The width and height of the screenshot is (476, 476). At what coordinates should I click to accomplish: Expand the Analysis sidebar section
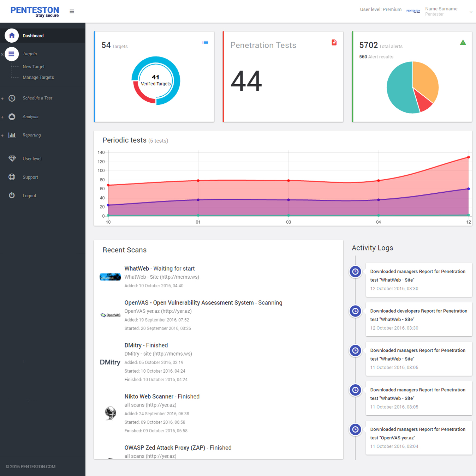tap(2, 117)
